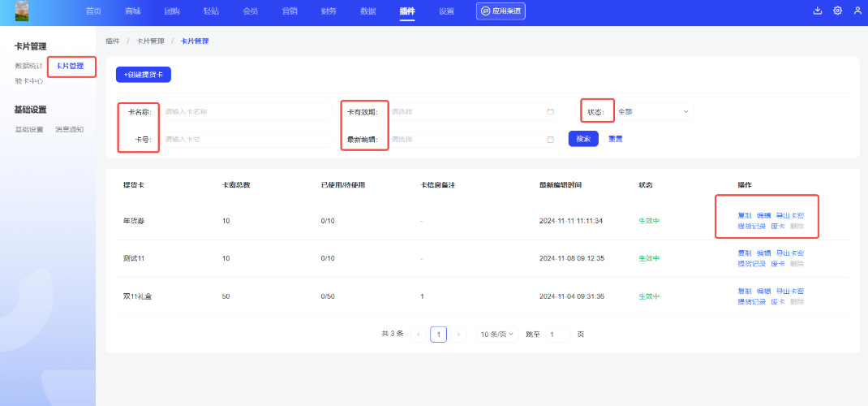
Task: Expand the 状态 dropdown showing 全部
Action: pyautogui.click(x=653, y=111)
